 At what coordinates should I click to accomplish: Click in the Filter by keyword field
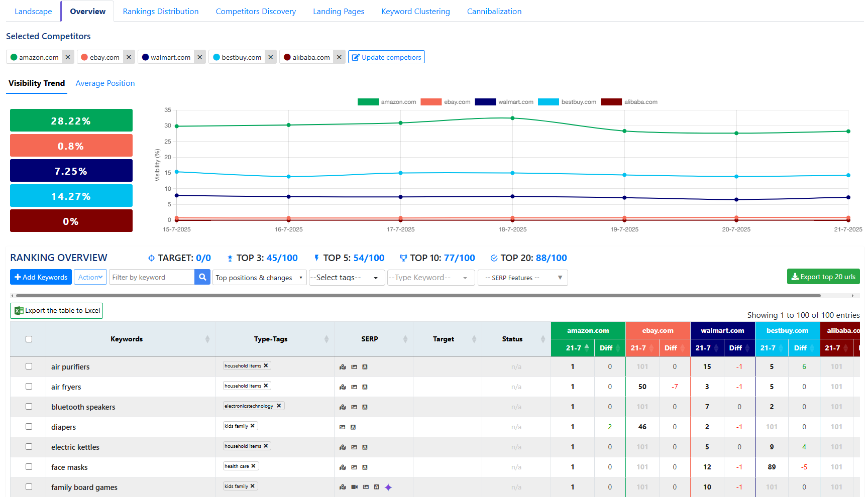click(152, 277)
